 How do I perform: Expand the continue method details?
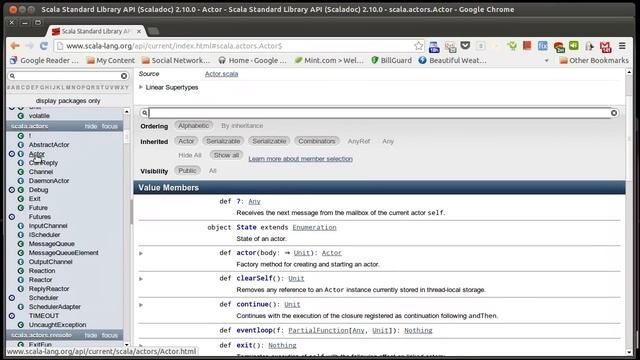141,305
